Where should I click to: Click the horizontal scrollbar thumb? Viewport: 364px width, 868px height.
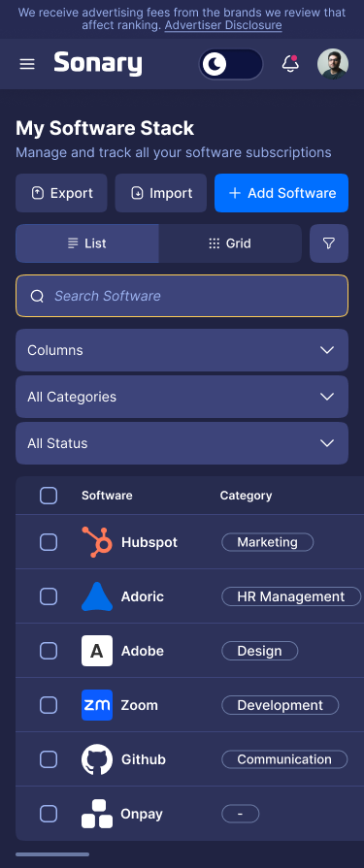tap(52, 854)
